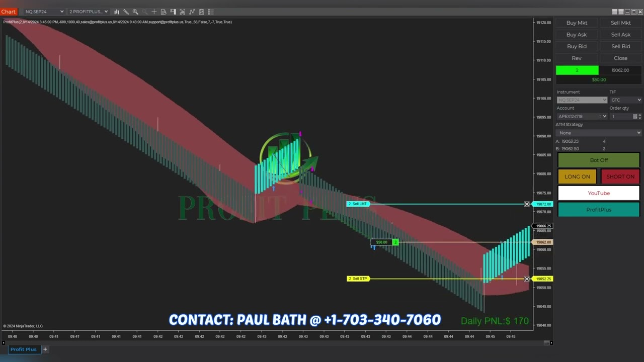
Task: Click the second link square in title bar
Action: [x=621, y=12]
